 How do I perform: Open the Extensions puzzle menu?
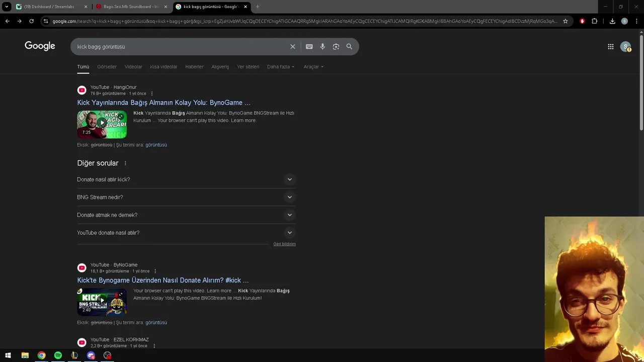click(595, 21)
